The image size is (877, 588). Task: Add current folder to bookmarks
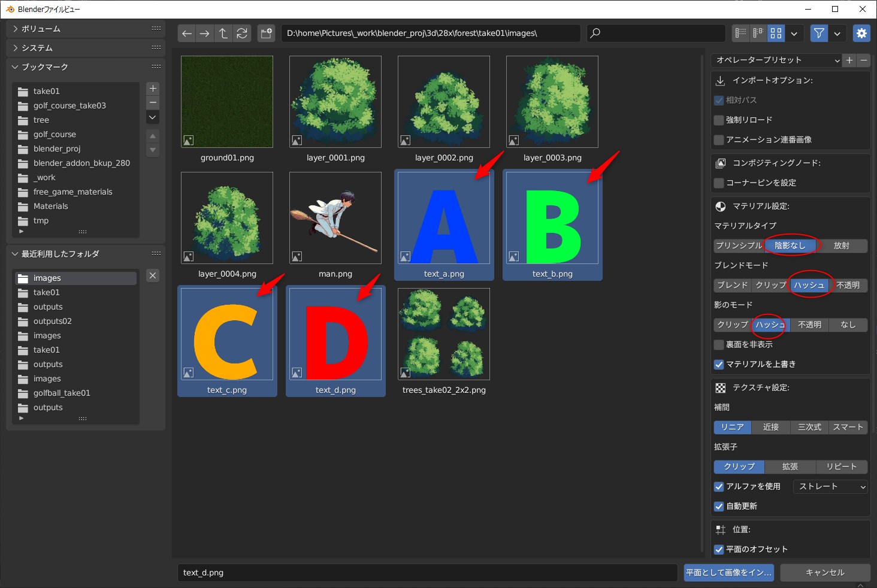(153, 89)
